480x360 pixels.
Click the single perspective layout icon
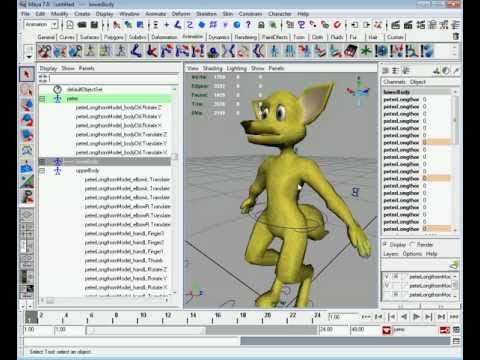click(27, 214)
